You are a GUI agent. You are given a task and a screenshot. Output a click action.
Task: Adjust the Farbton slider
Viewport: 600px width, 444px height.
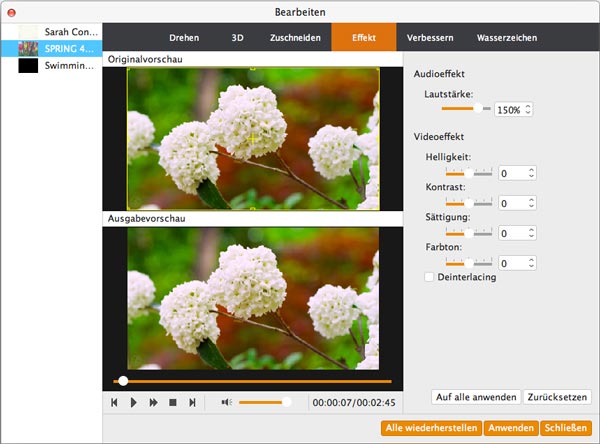tap(469, 263)
